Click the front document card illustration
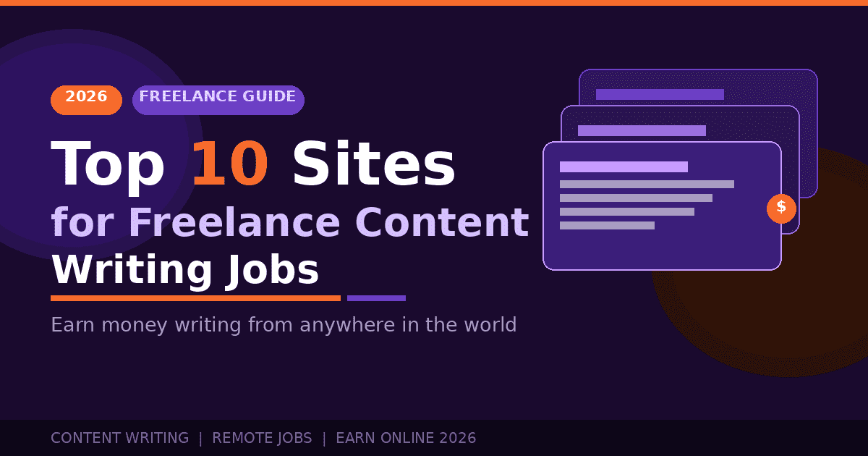Viewport: 868px width, 456px height. click(x=662, y=206)
